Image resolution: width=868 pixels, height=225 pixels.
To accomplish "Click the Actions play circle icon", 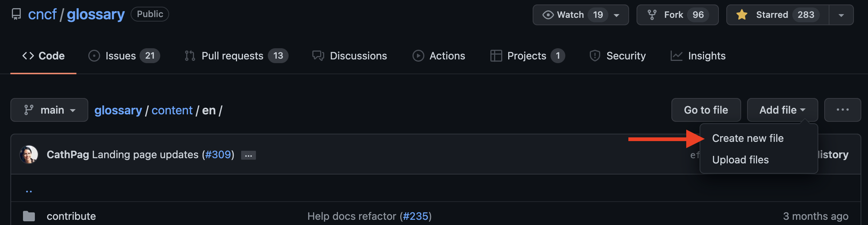I will (x=418, y=56).
